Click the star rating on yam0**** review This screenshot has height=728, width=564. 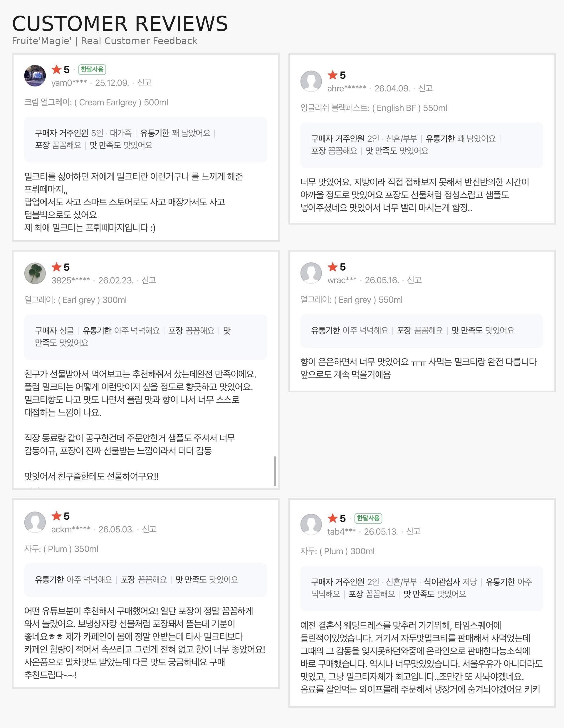coord(61,69)
